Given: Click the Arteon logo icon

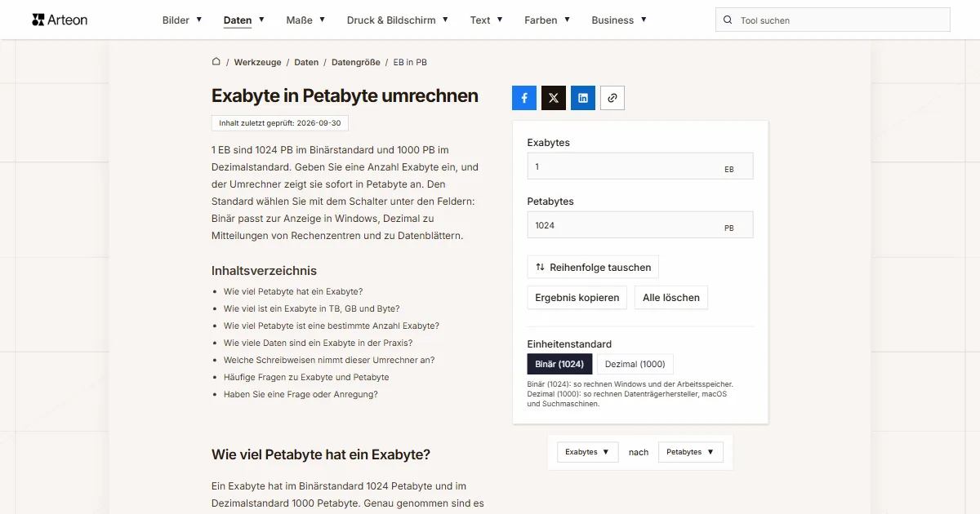Looking at the screenshot, I should coord(38,20).
